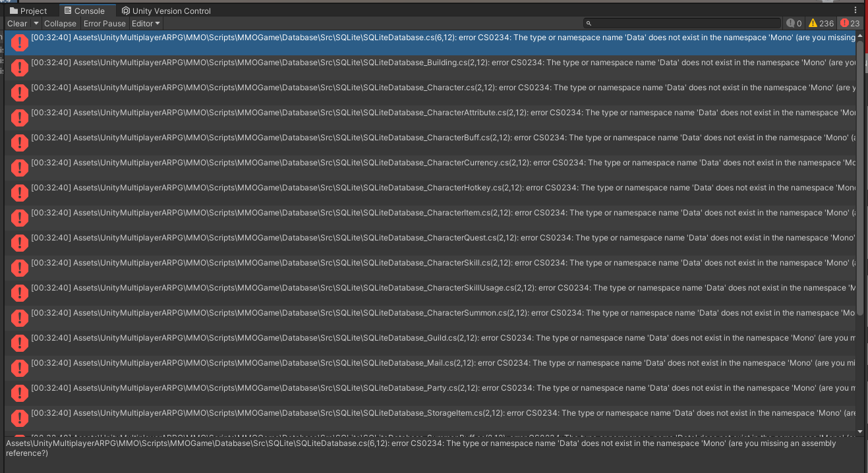Open the Unity Version Control tab

166,11
